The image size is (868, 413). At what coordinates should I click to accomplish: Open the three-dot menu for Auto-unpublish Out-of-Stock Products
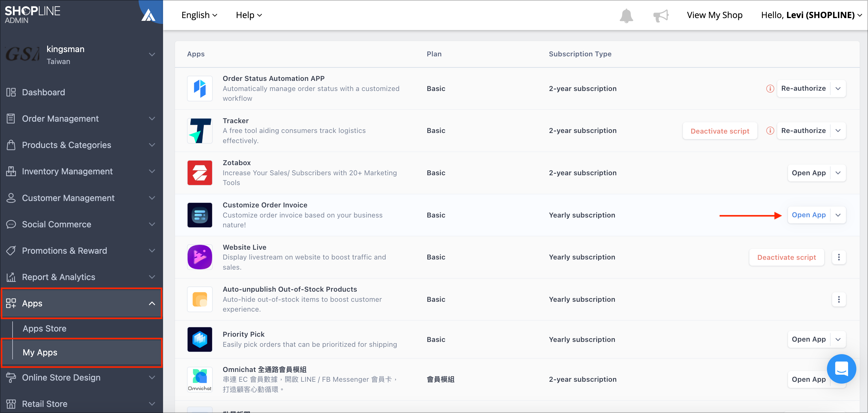point(839,299)
